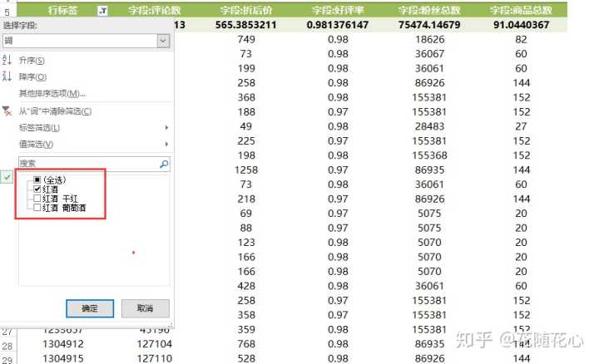The image size is (599, 364).
Task: Select cell with value 358
Action: click(246, 315)
